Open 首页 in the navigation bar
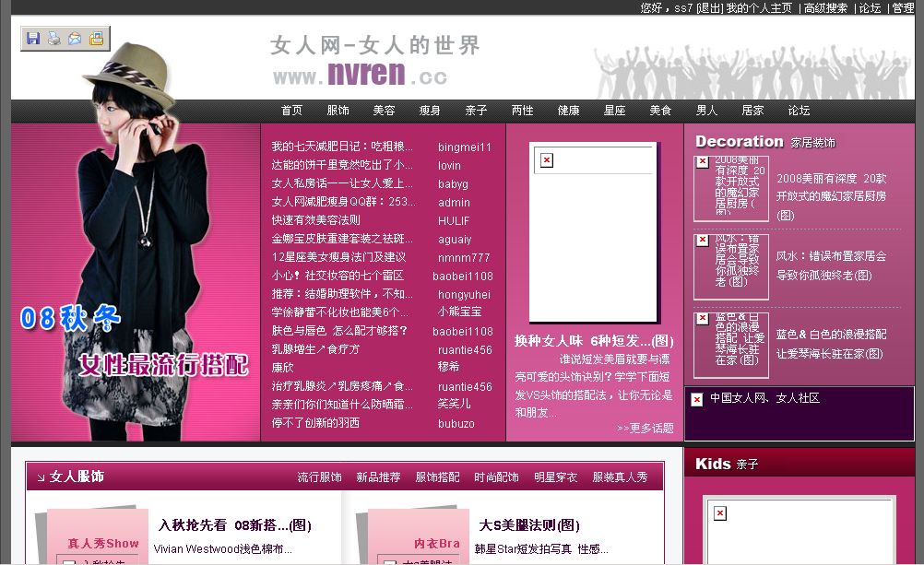This screenshot has height=565, width=924. coord(291,111)
